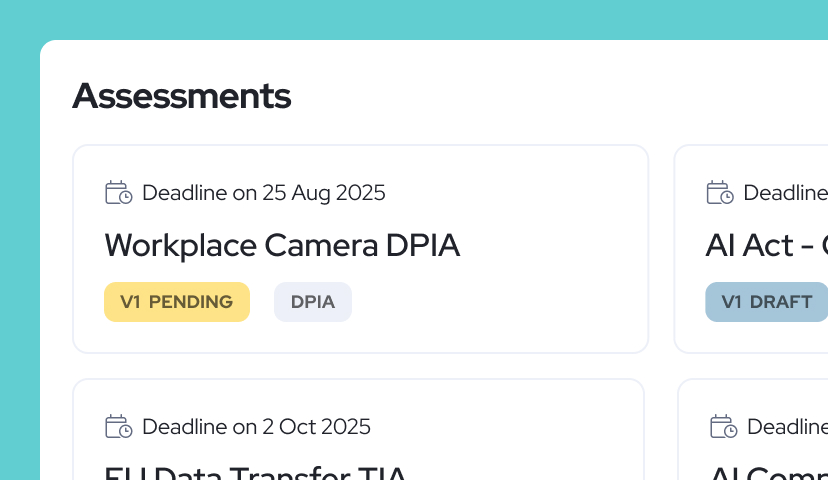Click "Deadline on 2 Oct 2025" text

coord(256,427)
